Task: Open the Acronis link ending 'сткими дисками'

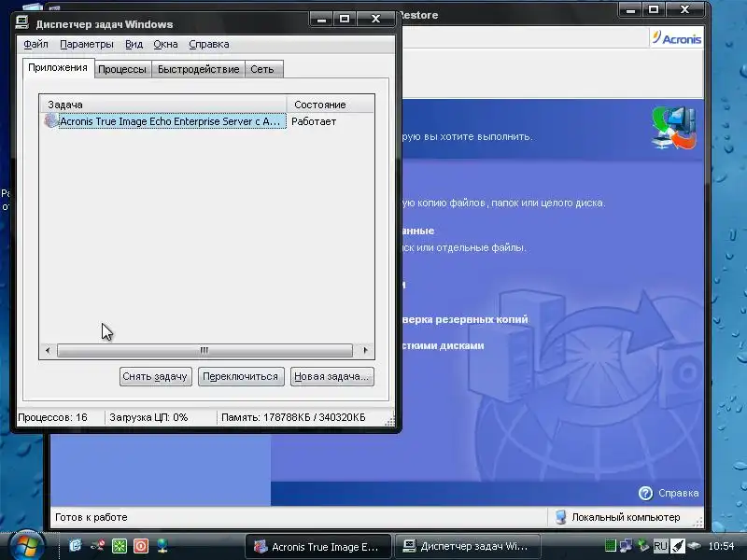Action: click(x=443, y=345)
